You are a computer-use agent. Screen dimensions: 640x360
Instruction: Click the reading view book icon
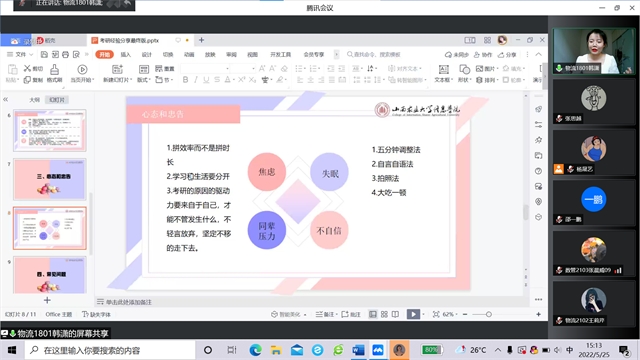click(395, 314)
